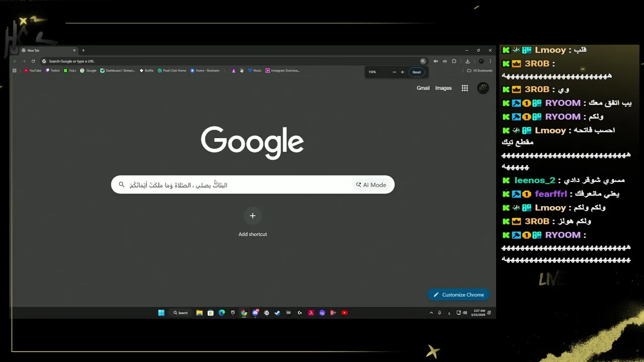Open the apps grid in bookmarks bar
644x362 pixels.
pos(15,70)
